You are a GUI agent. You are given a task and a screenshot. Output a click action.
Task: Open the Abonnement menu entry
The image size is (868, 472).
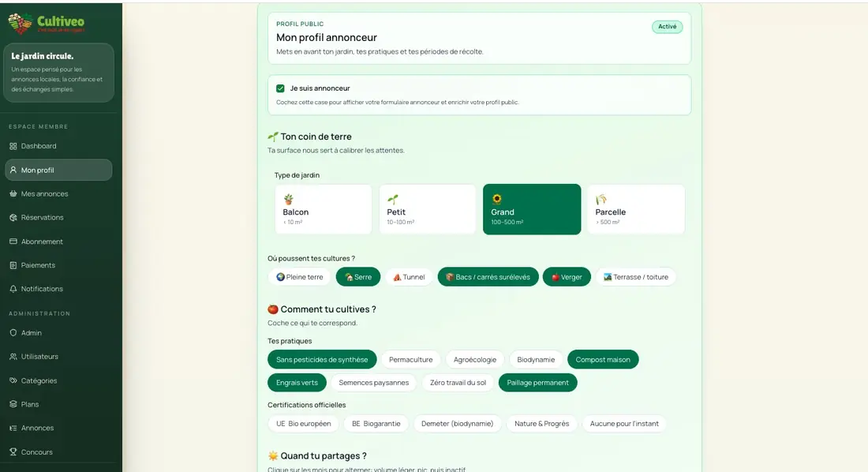point(58,242)
